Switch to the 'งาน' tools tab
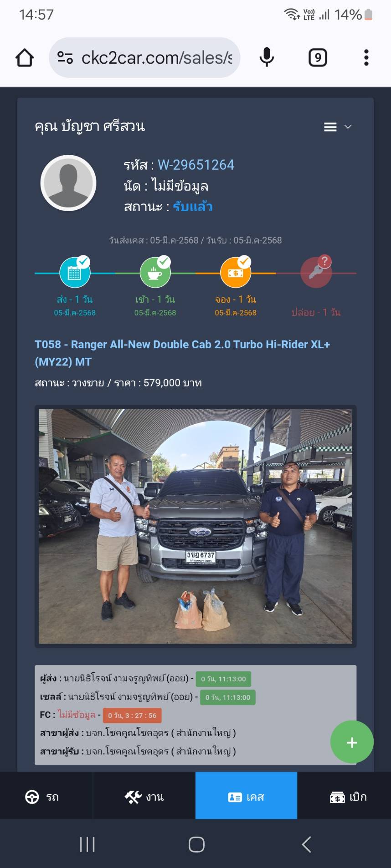 tap(144, 796)
